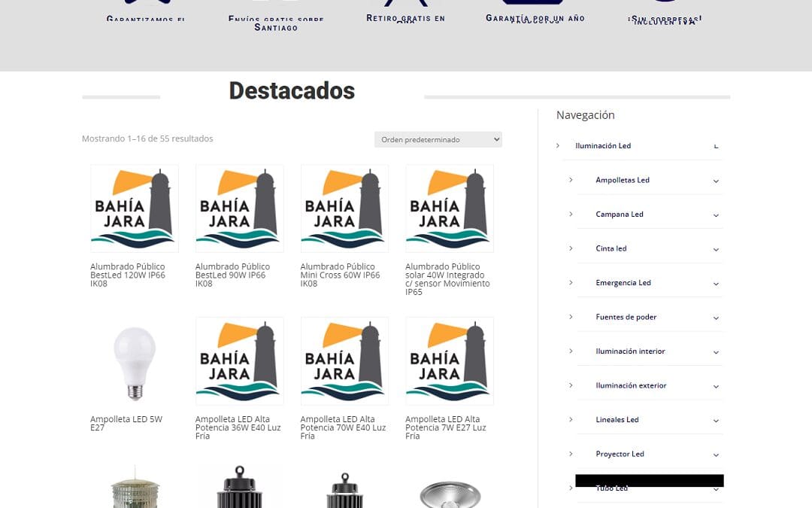This screenshot has height=508, width=812.
Task: Open Ampolleta LED Alta Potencia 7W image
Action: click(450, 361)
